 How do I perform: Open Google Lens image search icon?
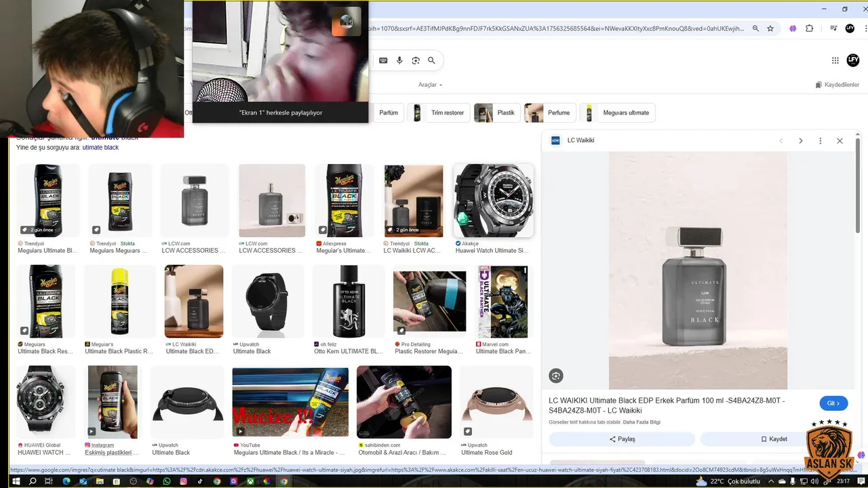[416, 60]
